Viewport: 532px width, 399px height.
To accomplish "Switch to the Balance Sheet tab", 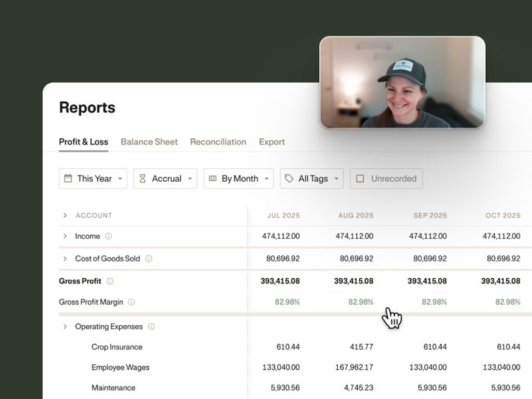I will (x=149, y=142).
